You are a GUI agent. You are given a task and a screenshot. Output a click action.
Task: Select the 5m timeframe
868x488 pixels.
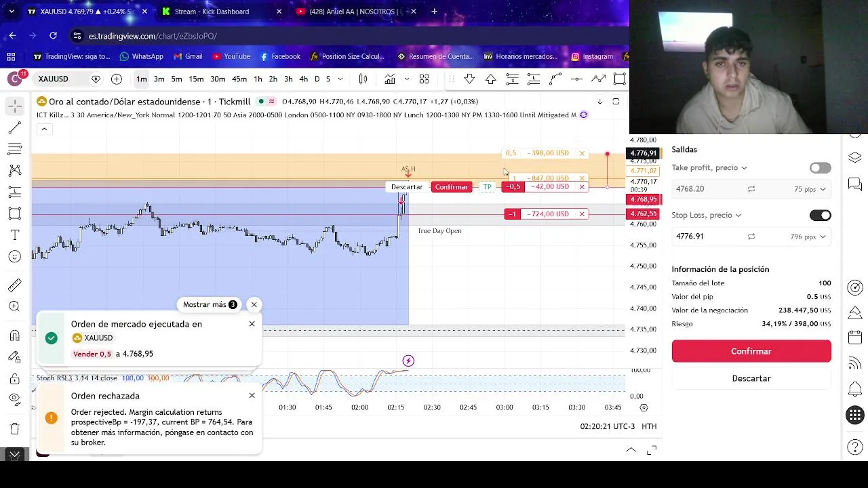coord(176,79)
